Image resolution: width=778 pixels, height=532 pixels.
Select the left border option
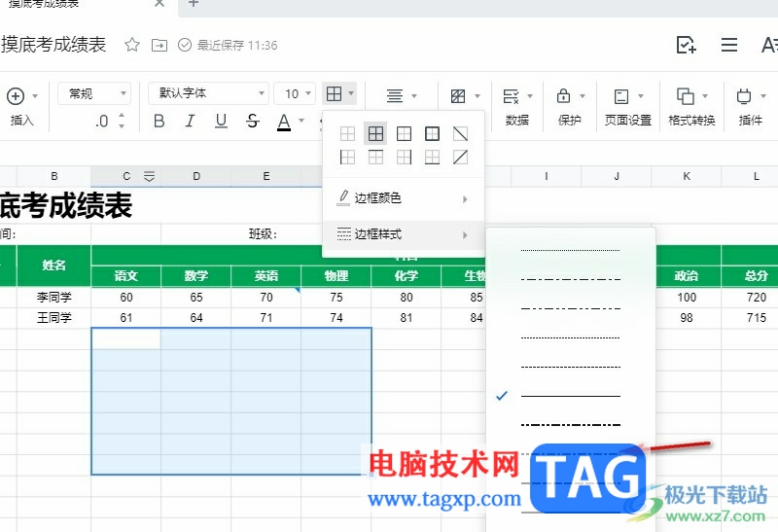pyautogui.click(x=347, y=158)
